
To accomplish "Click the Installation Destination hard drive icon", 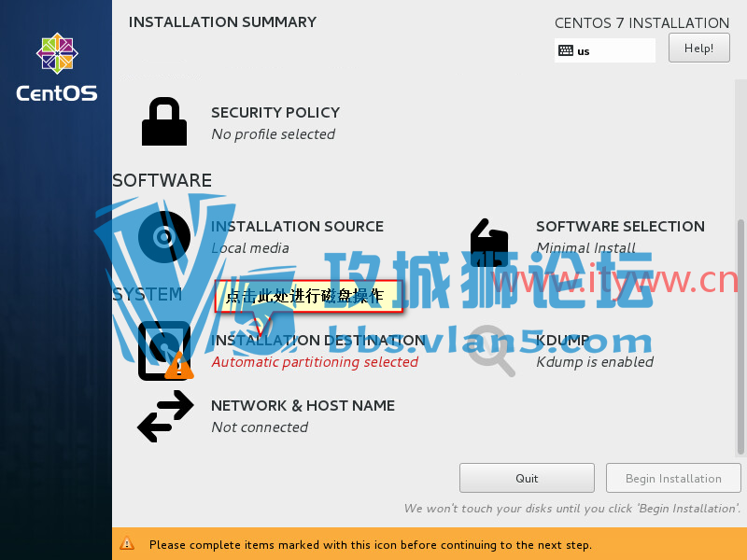I will point(165,351).
